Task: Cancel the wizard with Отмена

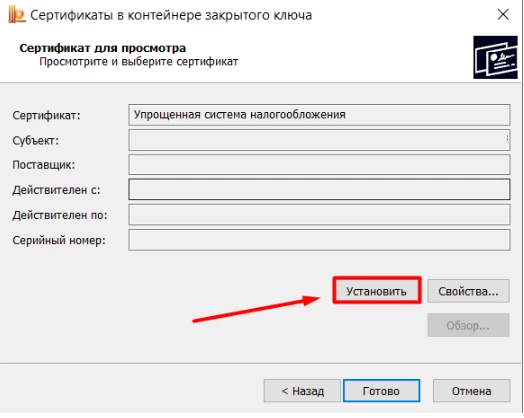Action: tap(471, 391)
